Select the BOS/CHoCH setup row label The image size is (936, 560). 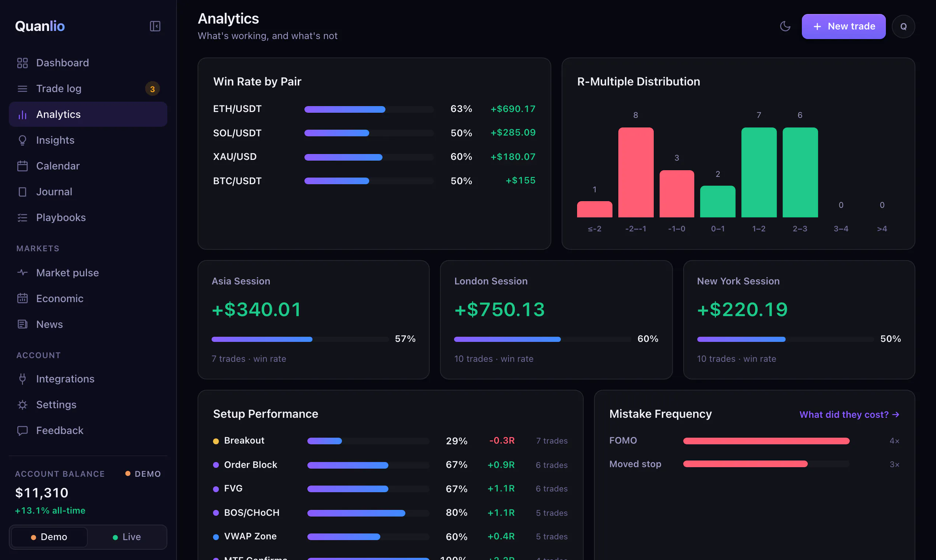point(252,512)
